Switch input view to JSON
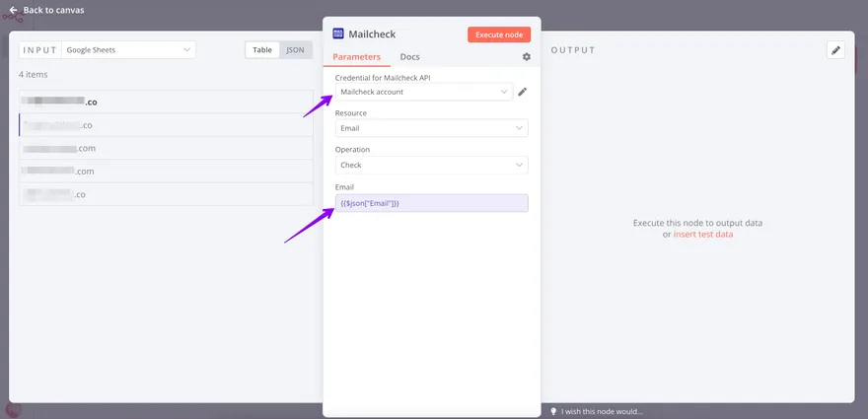Screen dimensions: 868x419 296,50
